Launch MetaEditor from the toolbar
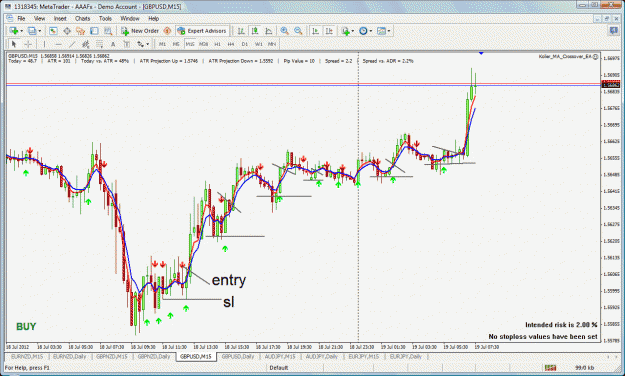Viewport: 625px width, 376px height. click(x=167, y=31)
